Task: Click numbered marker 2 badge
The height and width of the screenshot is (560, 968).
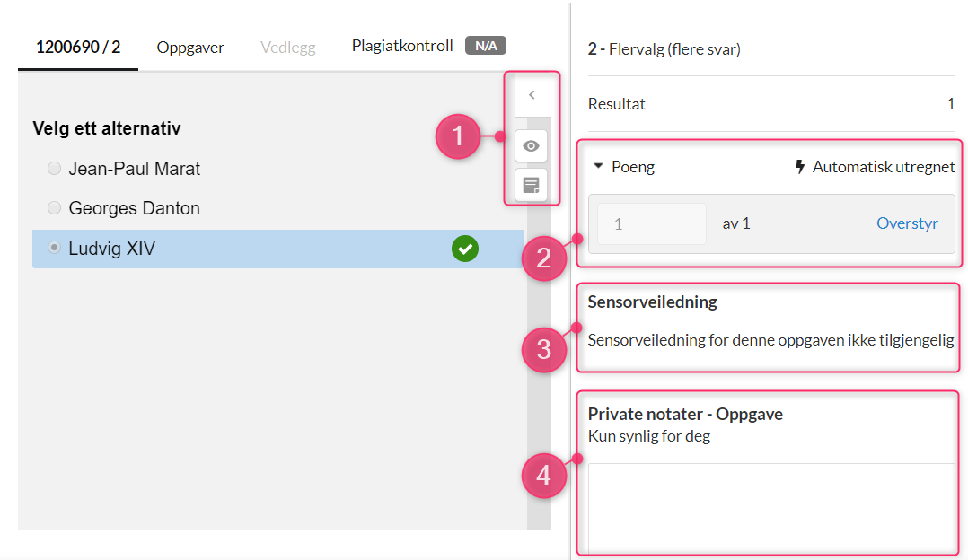Action: (x=544, y=258)
